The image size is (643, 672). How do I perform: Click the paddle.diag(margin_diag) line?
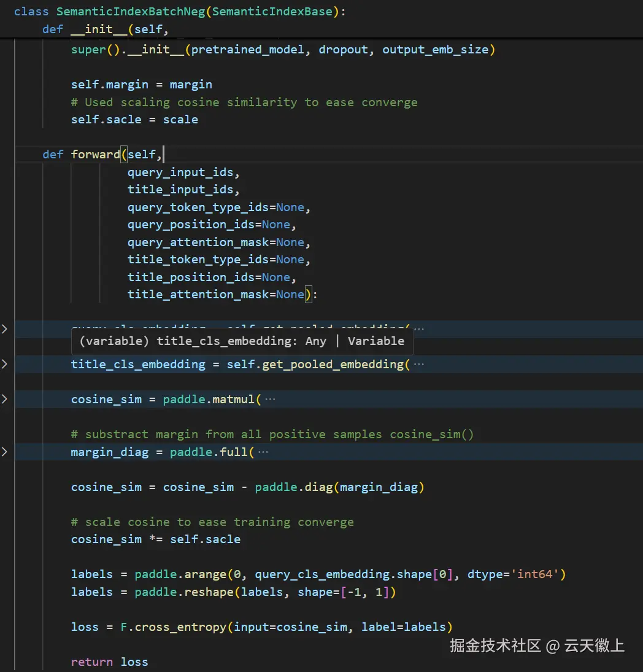248,487
